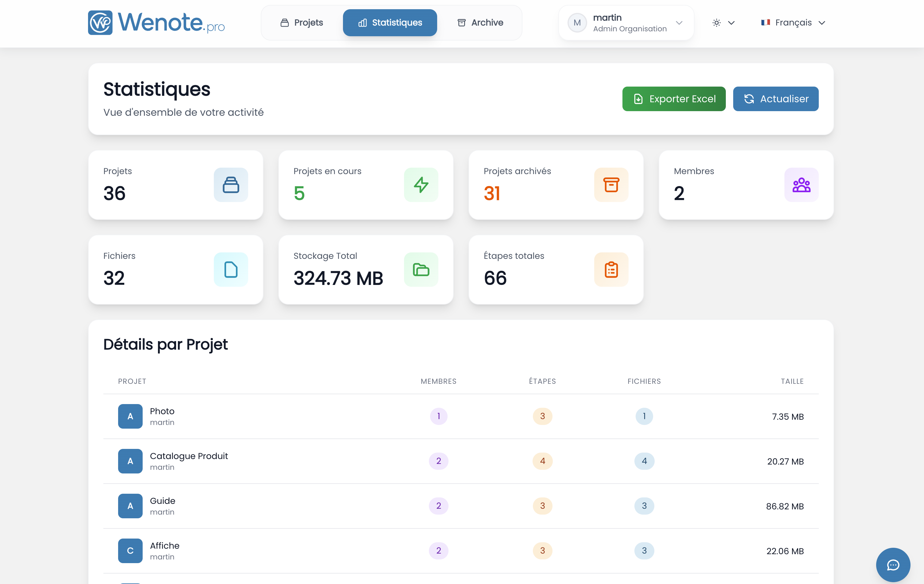The height and width of the screenshot is (584, 924).
Task: Open the martin user account menu
Action: coord(626,23)
